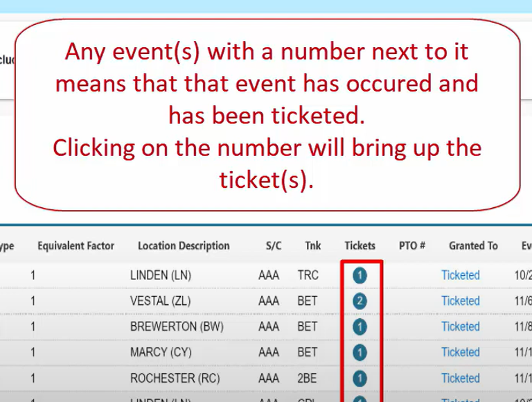Click the PTO # column header
The image size is (532, 402).
411,245
